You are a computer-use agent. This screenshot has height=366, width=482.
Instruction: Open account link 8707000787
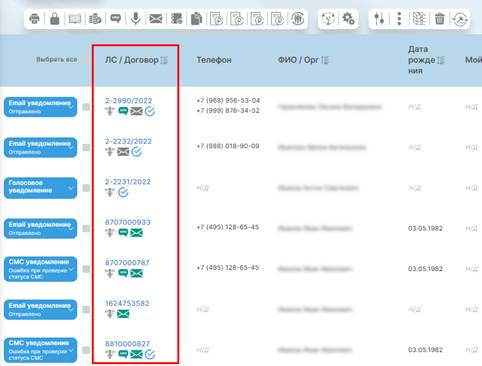tap(127, 263)
